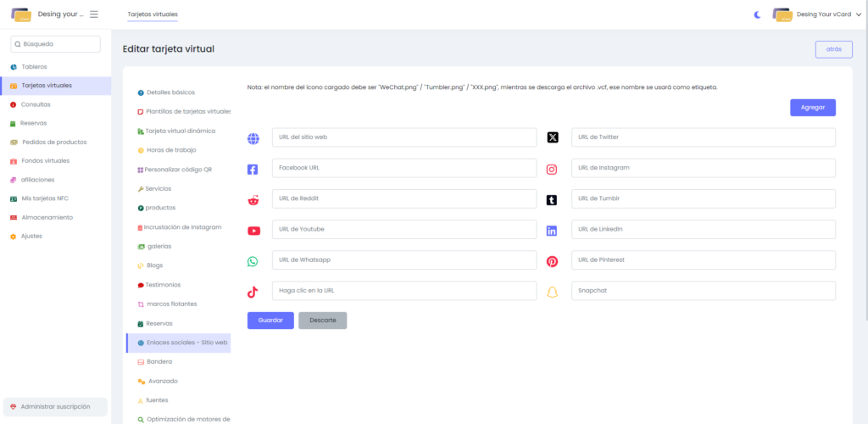Click the WhatsApp icon
The height and width of the screenshot is (424, 868).
point(253,261)
